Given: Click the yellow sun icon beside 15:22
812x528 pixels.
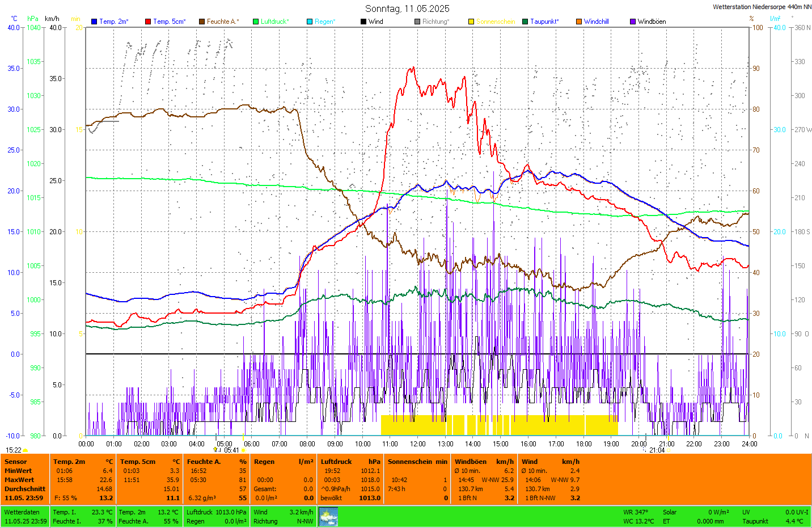Looking at the screenshot, I should coord(26,450).
